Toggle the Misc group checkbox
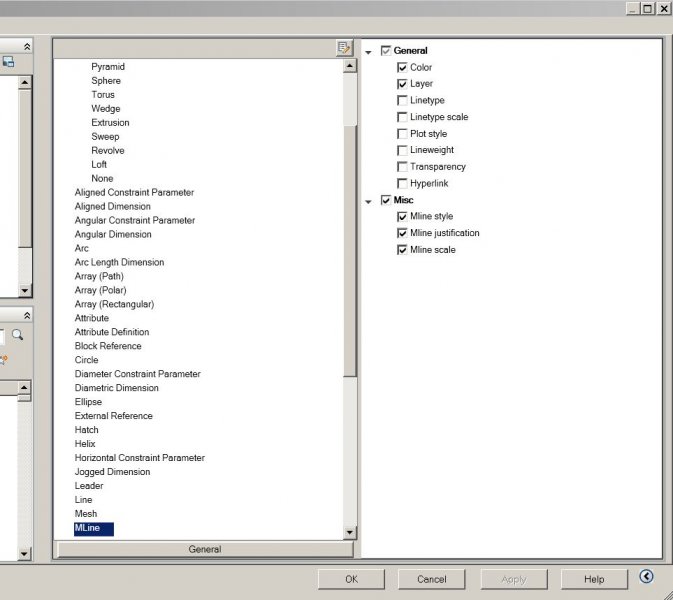673x600 pixels. click(x=386, y=200)
